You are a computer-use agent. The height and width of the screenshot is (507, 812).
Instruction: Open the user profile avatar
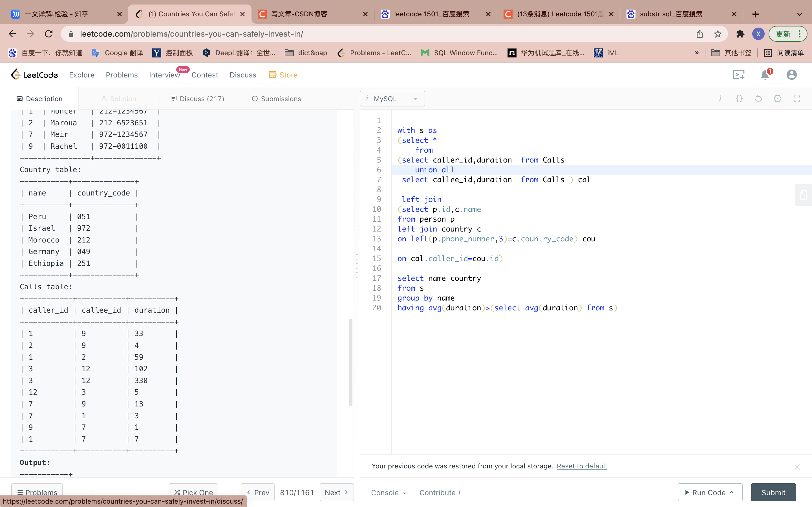click(791, 75)
